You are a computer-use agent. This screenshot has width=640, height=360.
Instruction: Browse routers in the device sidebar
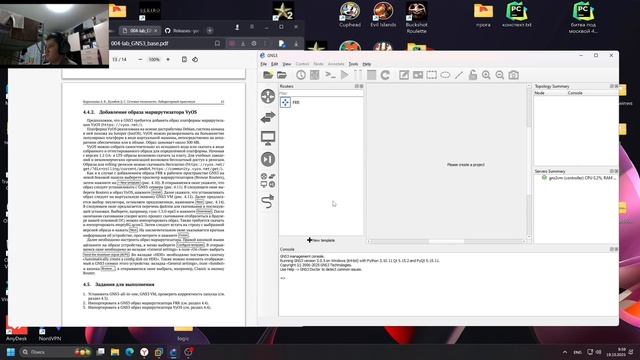268,96
